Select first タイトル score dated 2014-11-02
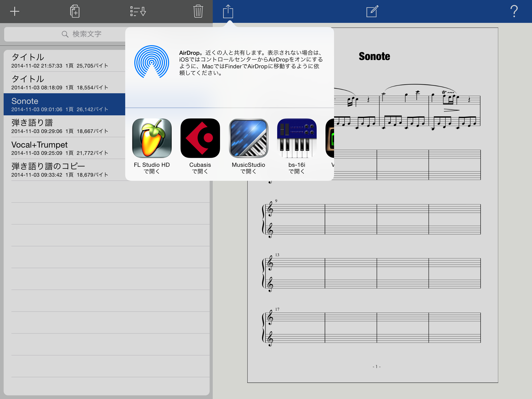Viewport: 532px width, 399px height. click(x=64, y=61)
